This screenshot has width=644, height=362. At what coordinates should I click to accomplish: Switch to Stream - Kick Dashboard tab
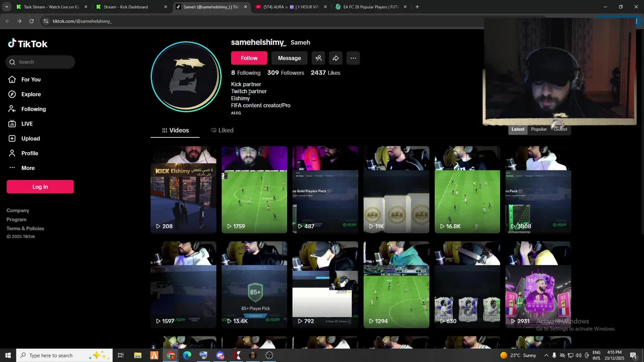tap(132, 7)
